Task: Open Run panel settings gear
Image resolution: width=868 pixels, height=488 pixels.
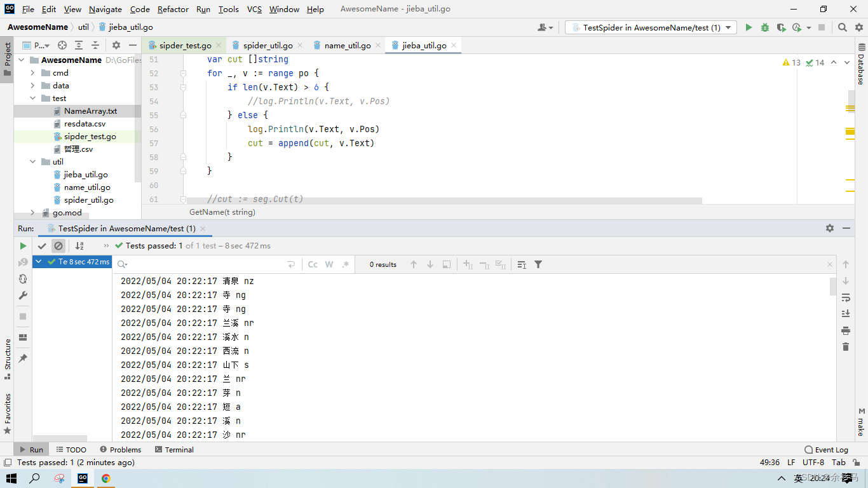Action: tap(830, 228)
